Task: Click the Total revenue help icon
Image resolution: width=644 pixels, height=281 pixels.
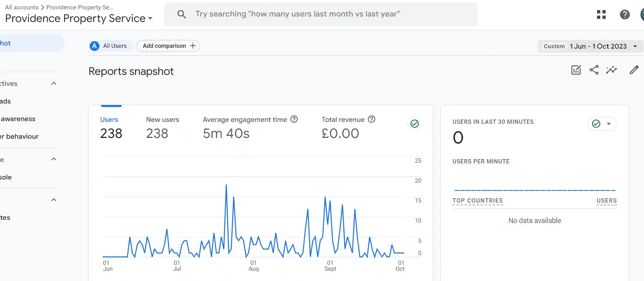Action: (x=372, y=119)
